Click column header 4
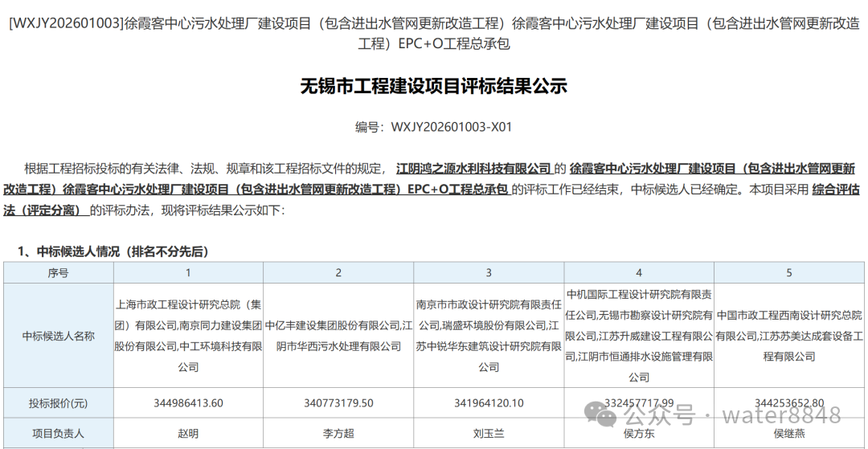The height and width of the screenshot is (449, 868). tap(639, 272)
